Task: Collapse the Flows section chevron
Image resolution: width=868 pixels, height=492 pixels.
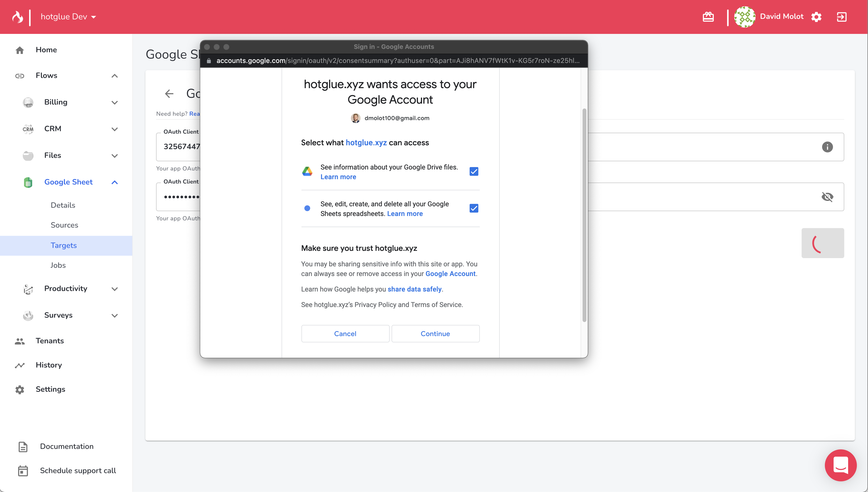Action: pyautogui.click(x=115, y=76)
